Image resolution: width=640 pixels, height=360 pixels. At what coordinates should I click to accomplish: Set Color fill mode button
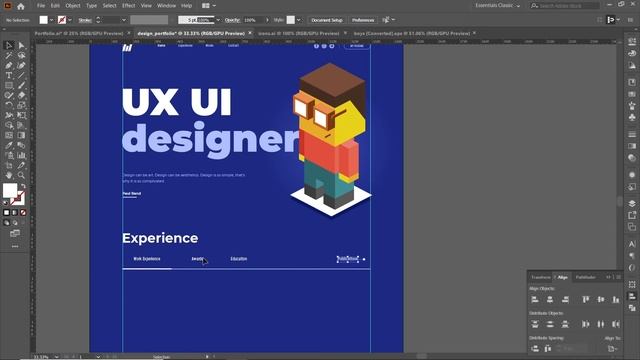6,213
